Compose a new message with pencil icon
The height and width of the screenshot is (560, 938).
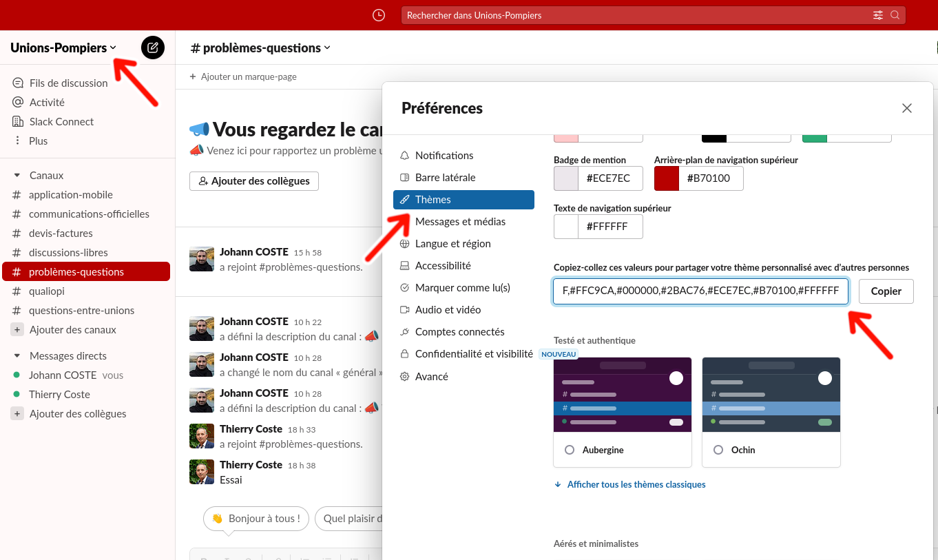tap(153, 48)
